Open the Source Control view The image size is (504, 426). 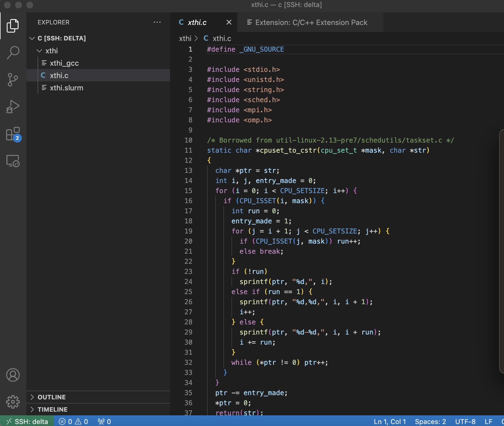tap(13, 79)
